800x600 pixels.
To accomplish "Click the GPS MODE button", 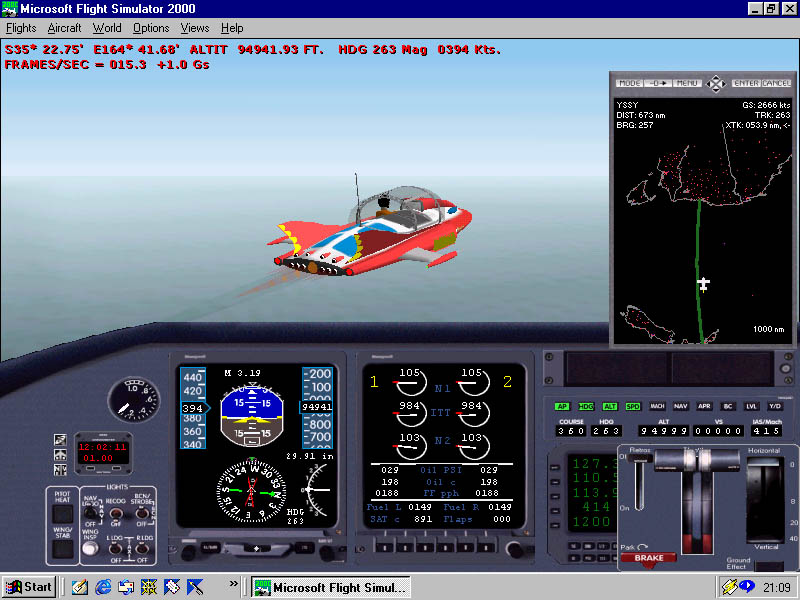I will [630, 83].
